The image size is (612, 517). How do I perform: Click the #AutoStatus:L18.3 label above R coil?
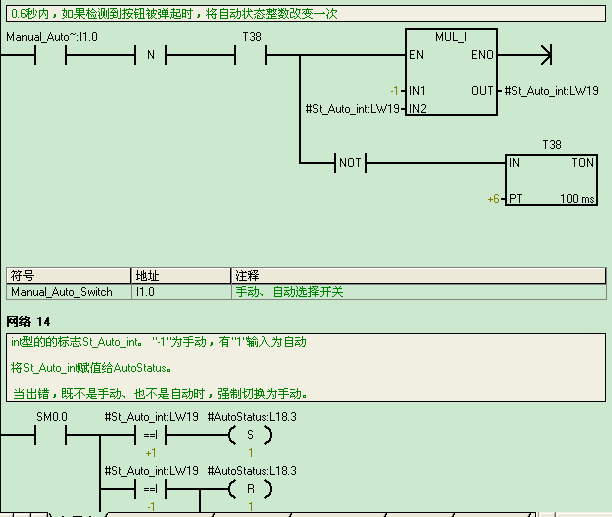click(x=252, y=471)
